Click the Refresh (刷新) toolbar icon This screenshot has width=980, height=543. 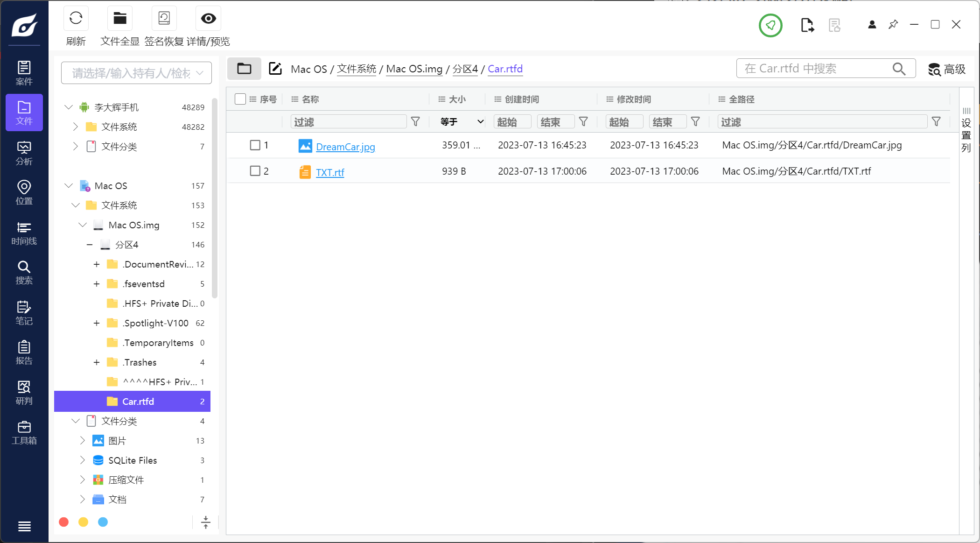[x=76, y=19]
